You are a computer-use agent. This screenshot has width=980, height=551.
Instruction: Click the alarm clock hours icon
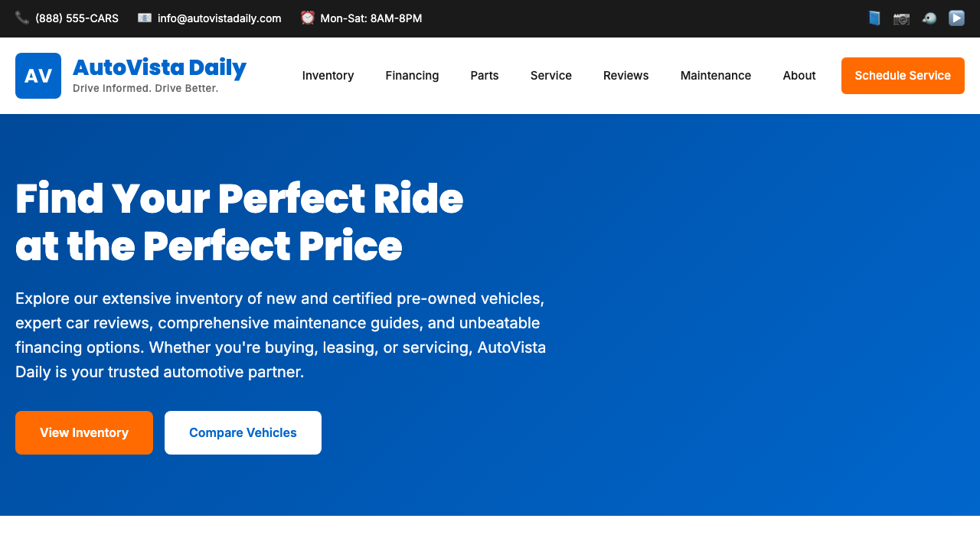[308, 18]
